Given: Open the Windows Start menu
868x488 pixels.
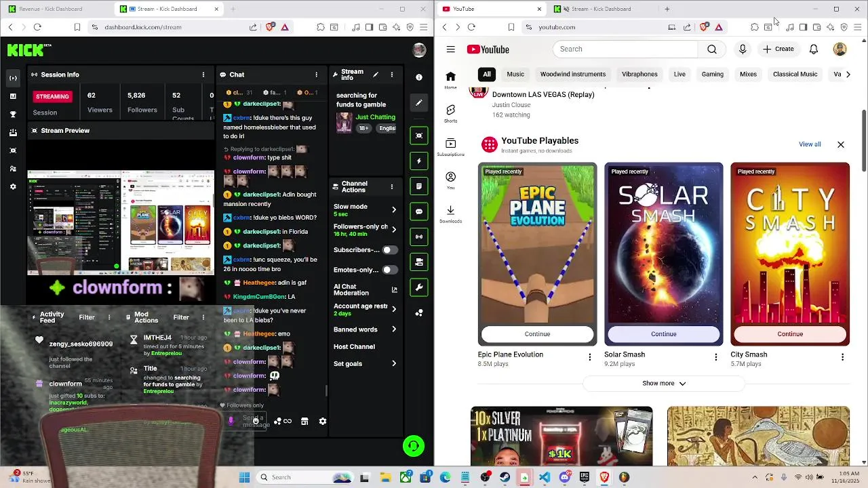Looking at the screenshot, I should point(244,477).
